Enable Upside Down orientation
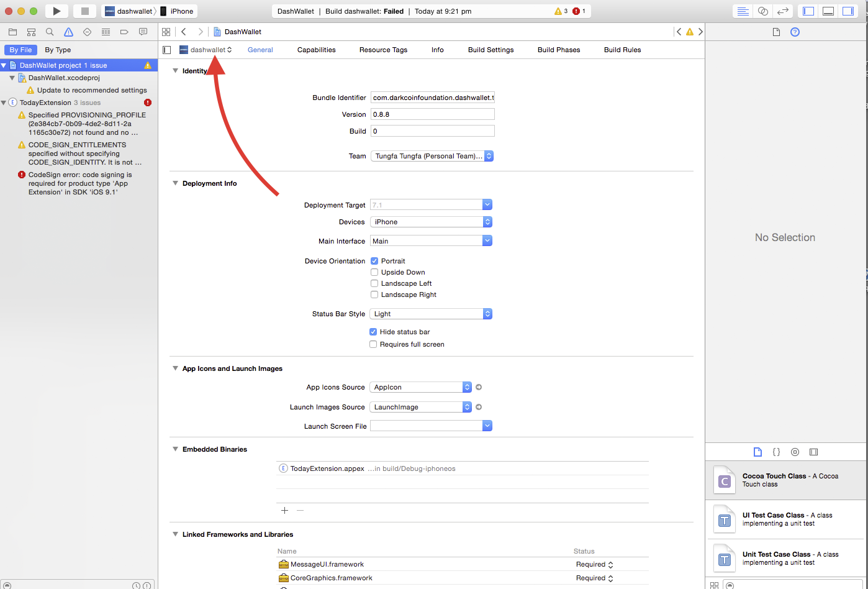Screen dimensions: 868x589 coord(374,272)
